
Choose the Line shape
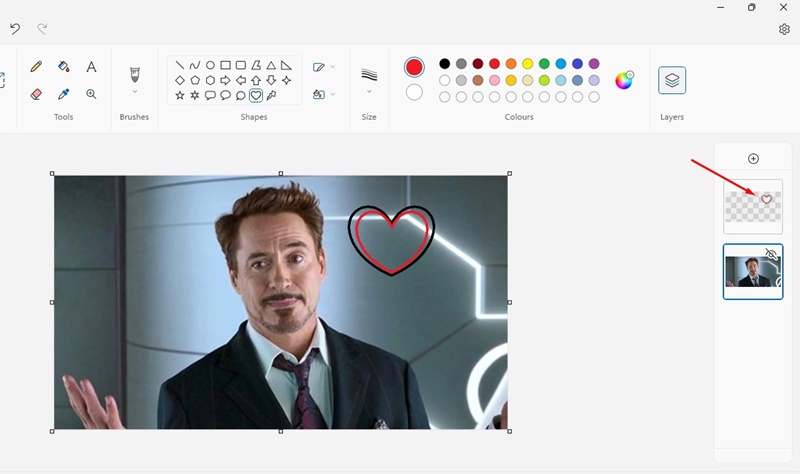180,65
